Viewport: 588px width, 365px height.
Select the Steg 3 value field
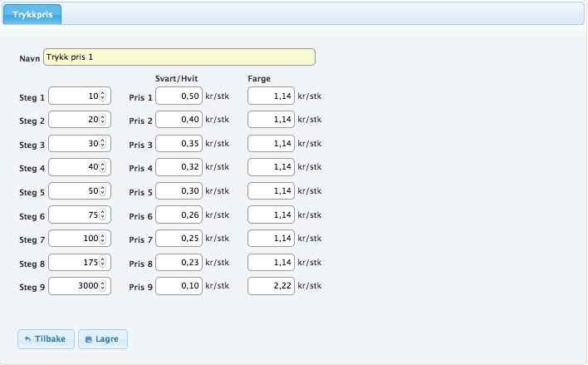pyautogui.click(x=75, y=144)
